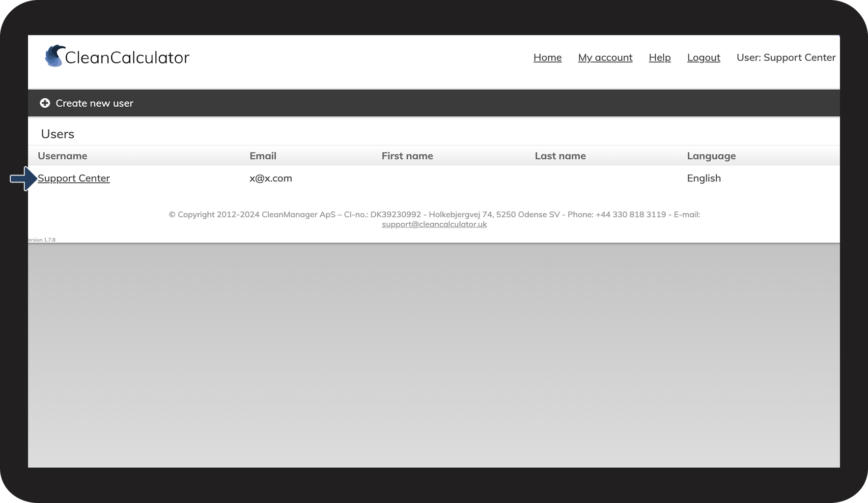Click the Users section heading
This screenshot has width=868, height=503.
tap(57, 134)
